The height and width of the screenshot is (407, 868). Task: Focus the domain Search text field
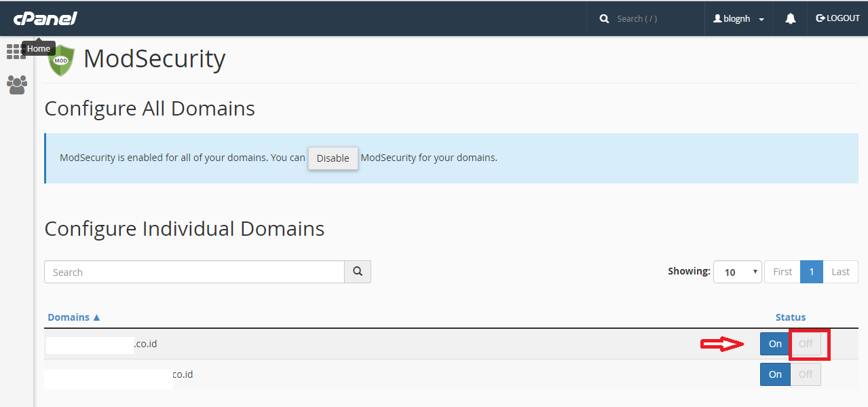(x=194, y=272)
